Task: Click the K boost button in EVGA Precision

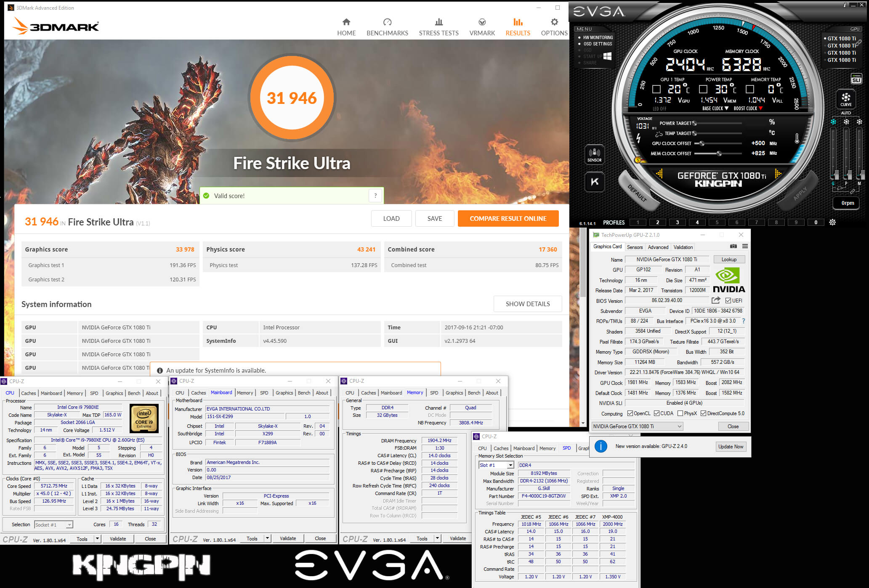Action: 594,182
